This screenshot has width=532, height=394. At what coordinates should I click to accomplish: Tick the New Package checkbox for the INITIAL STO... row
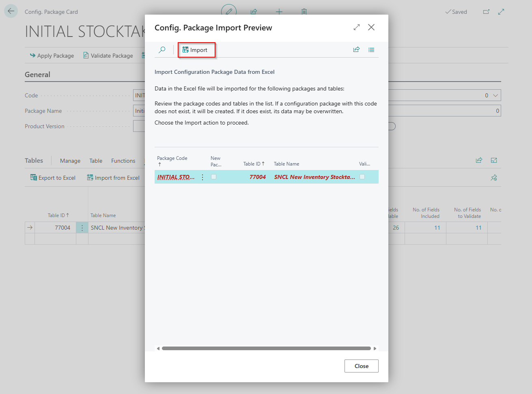click(x=213, y=177)
